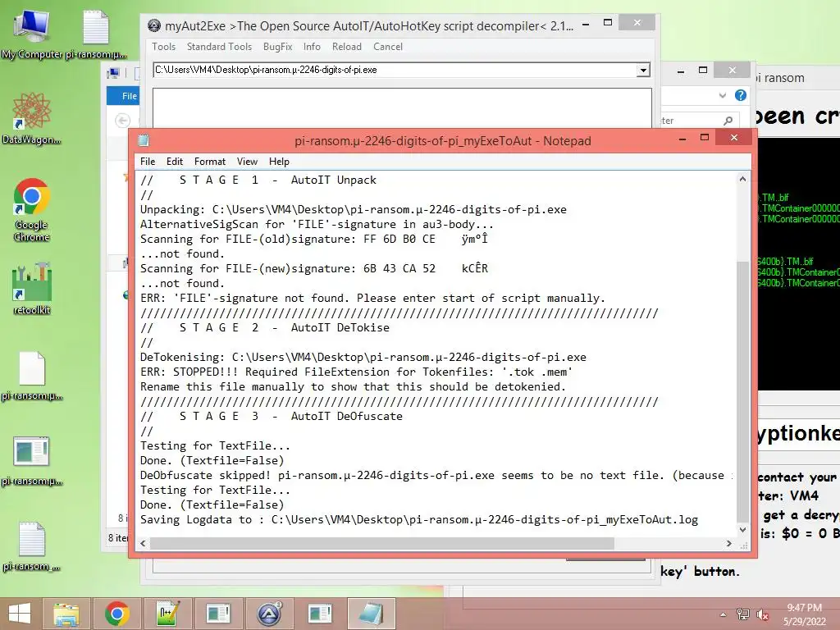Open Notepad Edit menu
Viewport: 840px width, 630px height.
(175, 162)
